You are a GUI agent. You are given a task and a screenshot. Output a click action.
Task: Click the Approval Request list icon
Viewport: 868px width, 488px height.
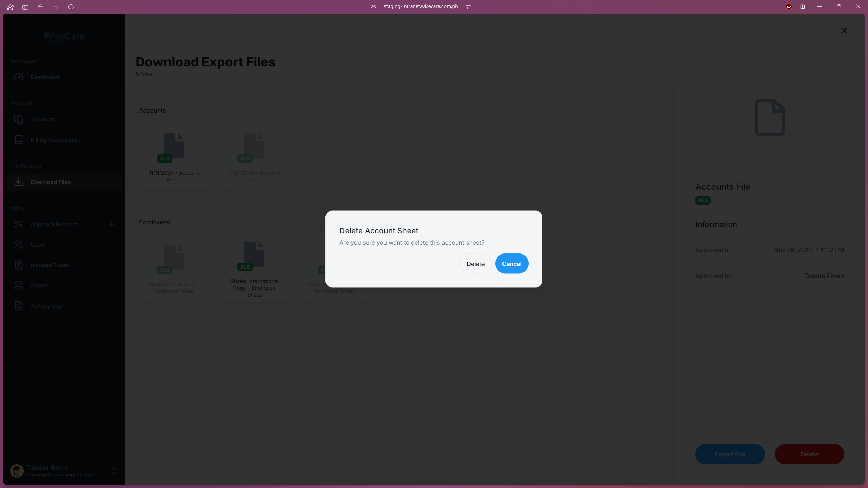(19, 224)
